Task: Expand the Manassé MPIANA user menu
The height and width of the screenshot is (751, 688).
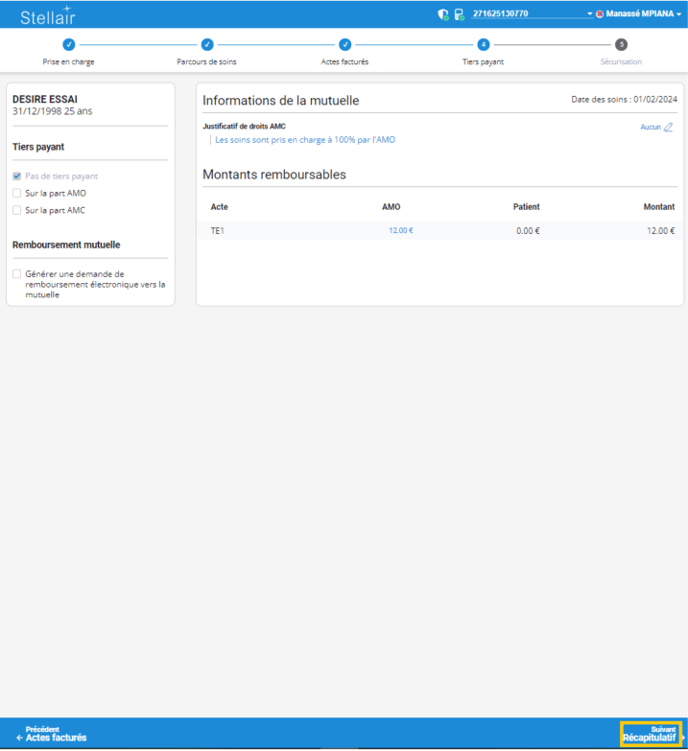Action: [681, 14]
